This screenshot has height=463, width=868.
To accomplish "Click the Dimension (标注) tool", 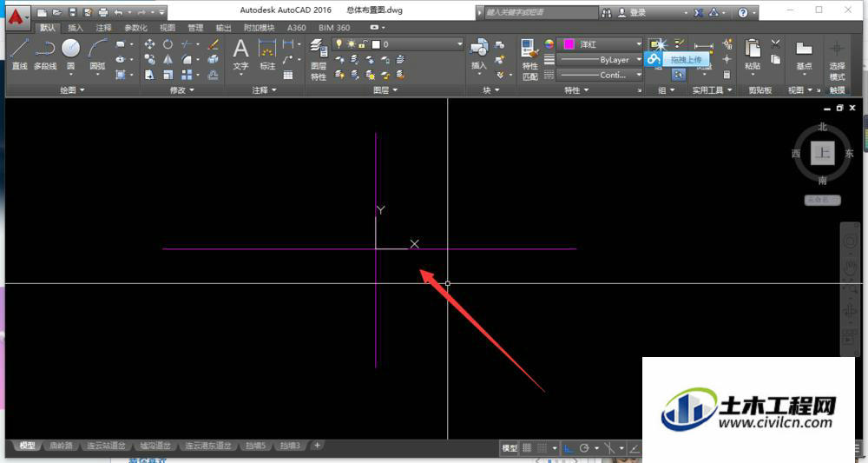I will [267, 54].
